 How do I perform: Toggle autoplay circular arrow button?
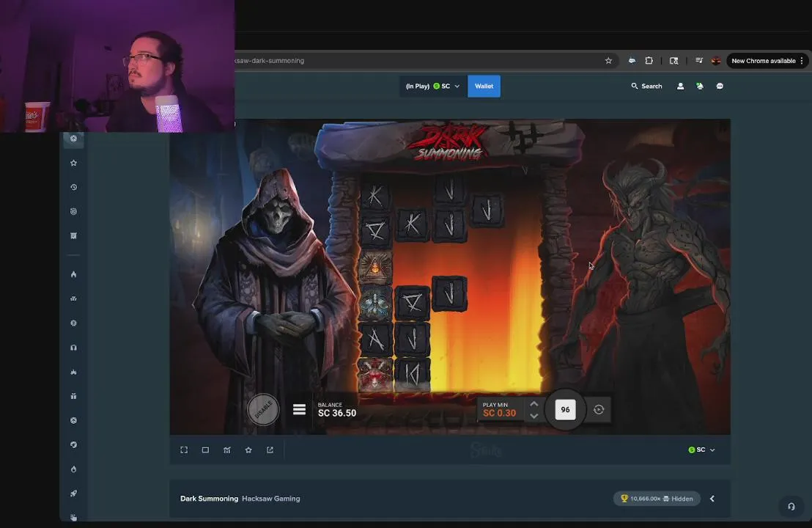pyautogui.click(x=599, y=409)
